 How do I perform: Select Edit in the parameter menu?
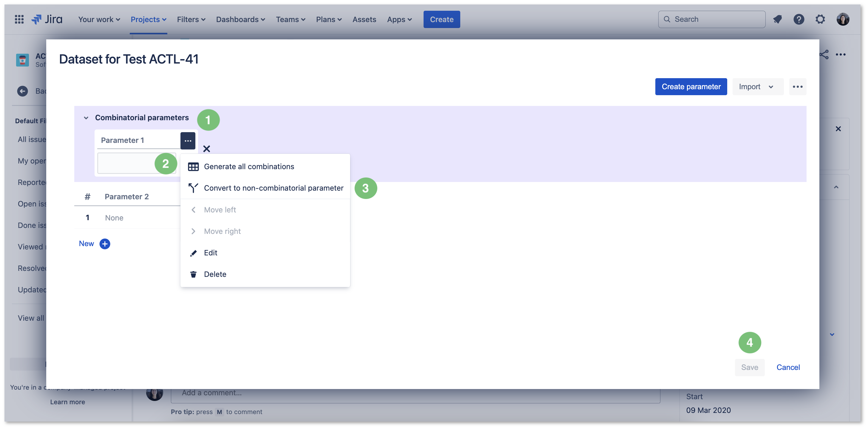click(265, 253)
